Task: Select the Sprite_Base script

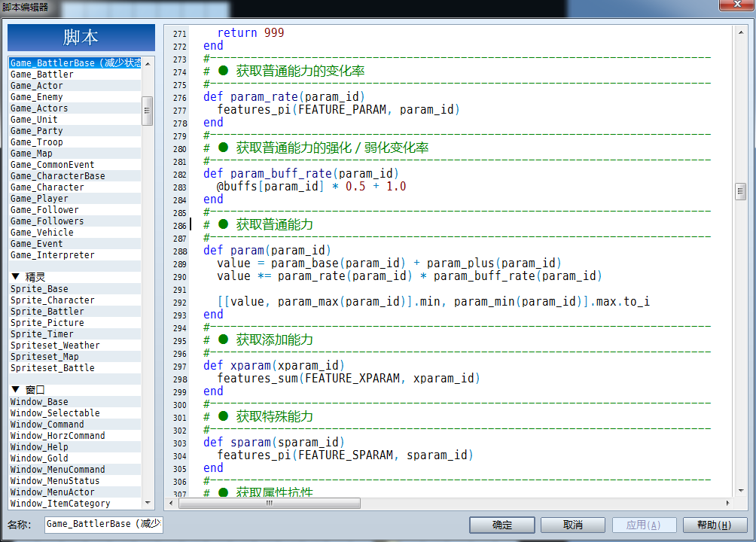Action: 76,289
